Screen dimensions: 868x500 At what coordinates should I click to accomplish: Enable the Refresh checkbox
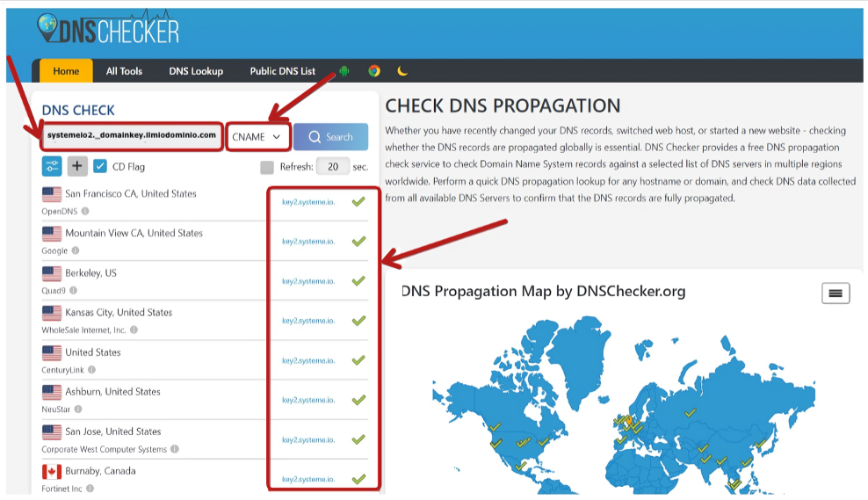point(267,167)
